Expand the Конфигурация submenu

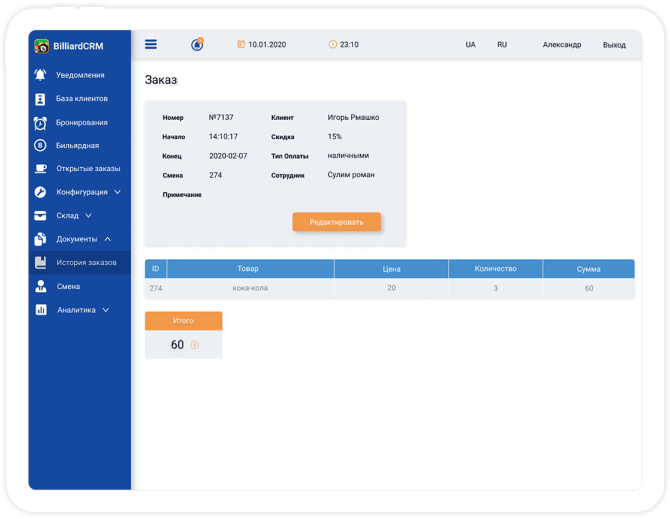117,192
